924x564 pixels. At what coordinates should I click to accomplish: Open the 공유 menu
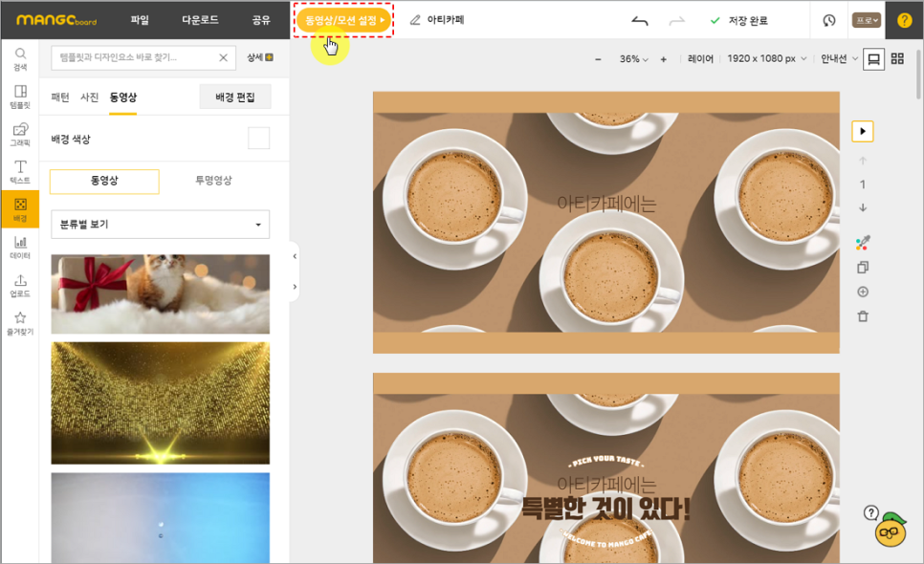tap(261, 20)
